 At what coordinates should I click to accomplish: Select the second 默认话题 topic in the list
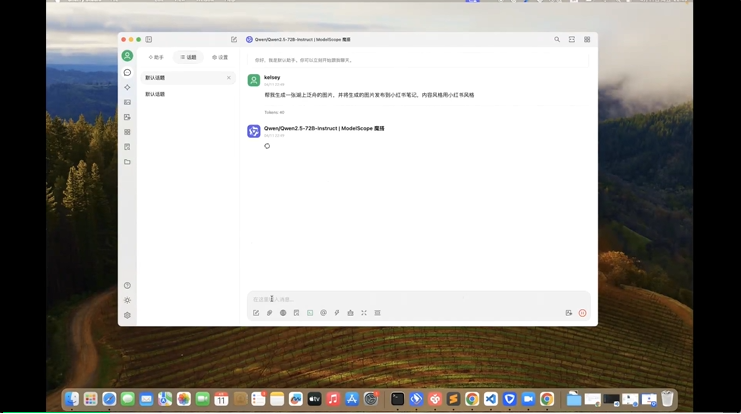[x=188, y=94]
